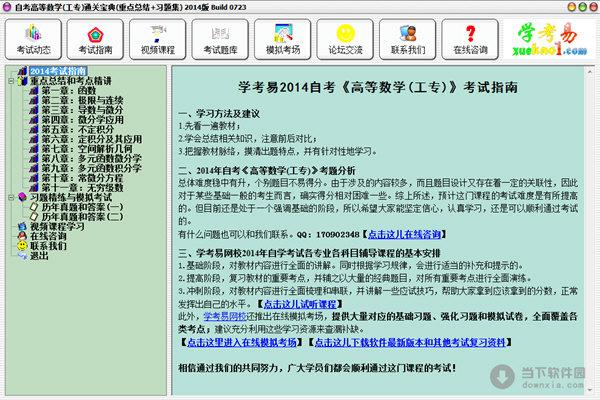Click the icon beside 第二章：极限与连续
The width and height of the screenshot is (600, 400).
[34, 100]
